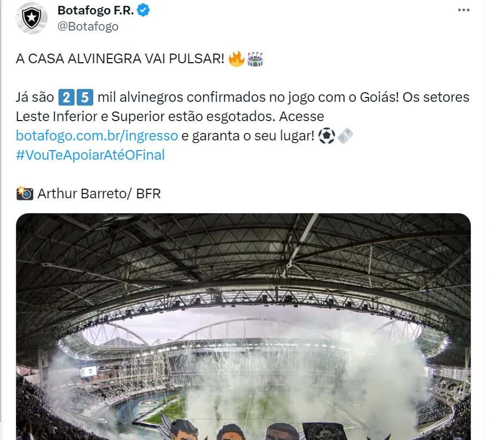Click the ticket emoji after lugar!
Screen dimensions: 504x440
[345, 136]
